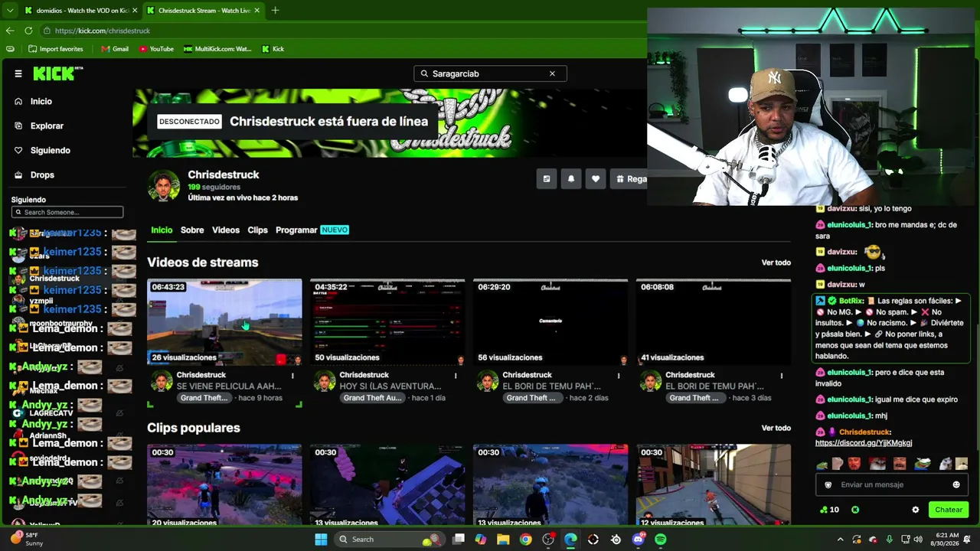The height and width of the screenshot is (551, 980).
Task: Open Explorar in the sidebar
Action: point(47,126)
